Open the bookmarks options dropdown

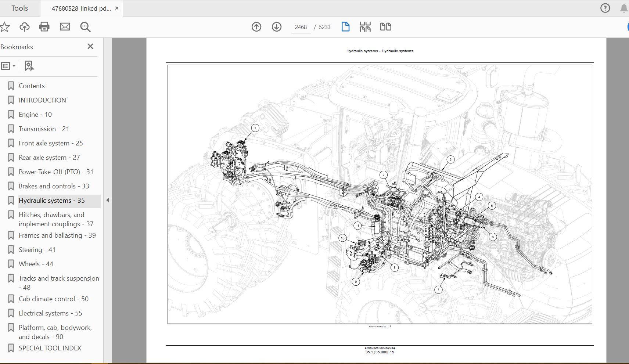(8, 66)
